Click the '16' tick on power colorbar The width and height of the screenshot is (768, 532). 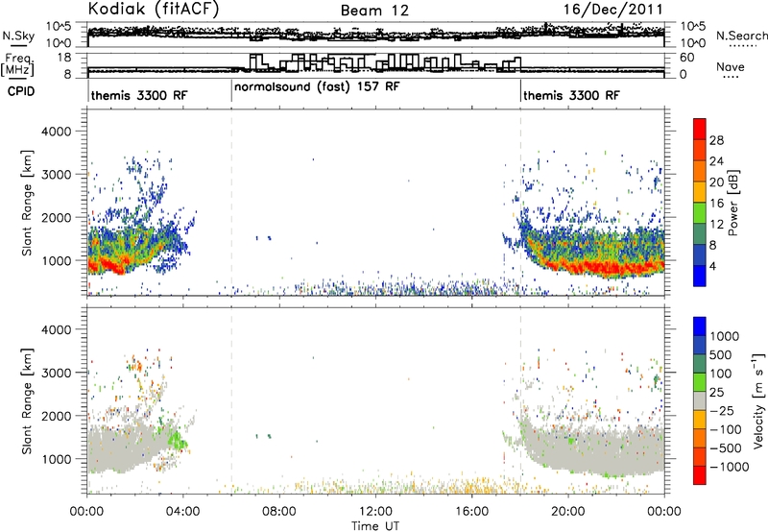click(x=716, y=204)
